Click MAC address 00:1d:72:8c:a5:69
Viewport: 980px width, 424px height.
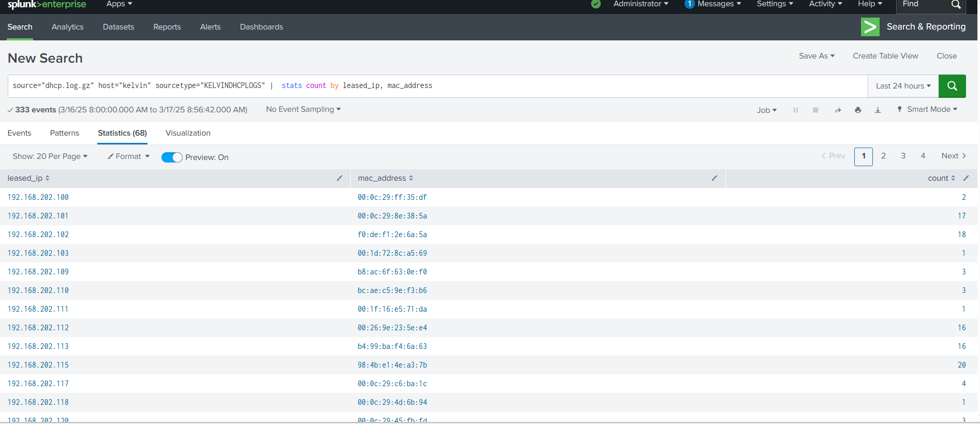click(x=392, y=253)
